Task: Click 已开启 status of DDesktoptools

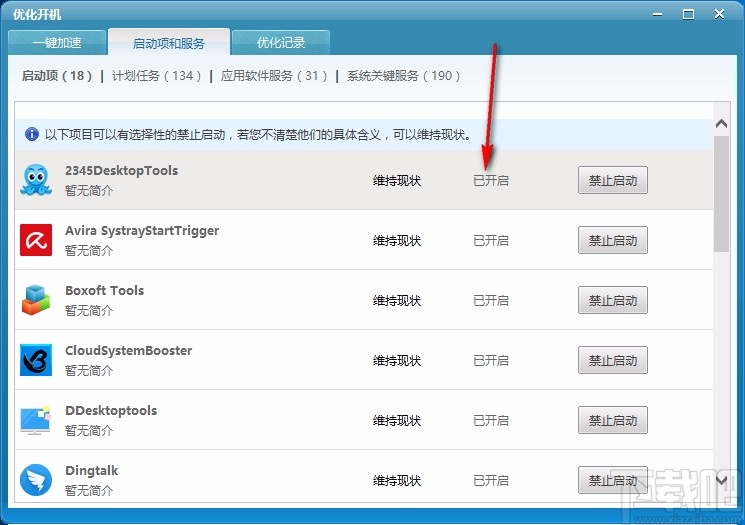Action: click(491, 420)
